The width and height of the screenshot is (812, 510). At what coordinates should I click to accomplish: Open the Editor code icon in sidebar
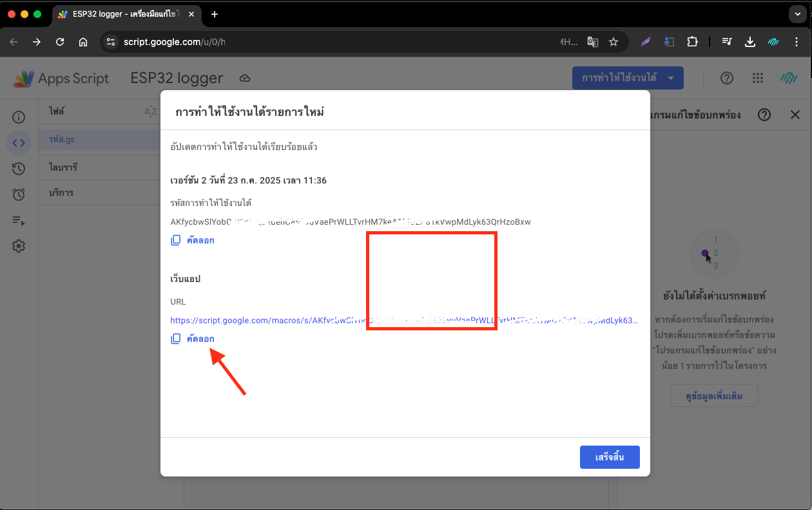tap(19, 143)
